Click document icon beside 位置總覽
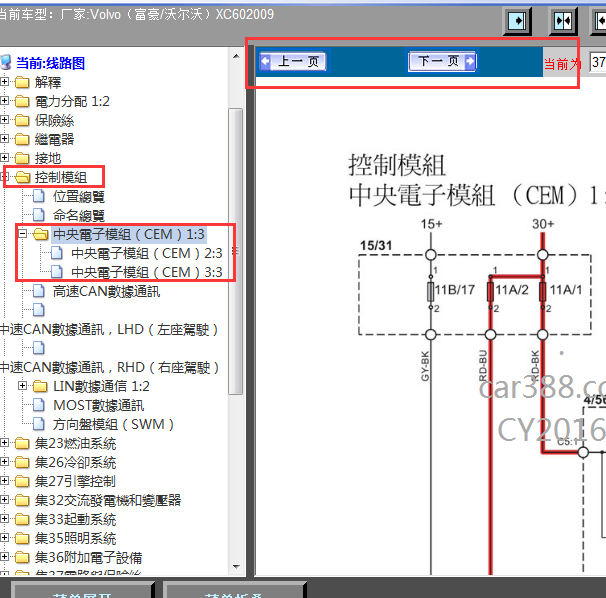Image resolution: width=606 pixels, height=598 pixels. coord(40,197)
